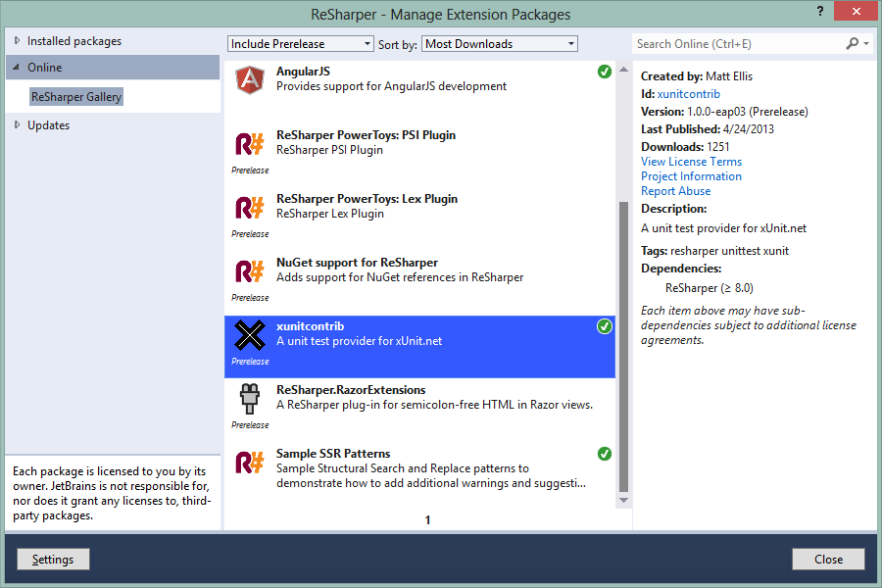The height and width of the screenshot is (588, 882).
Task: Open the xunitcontrib Id link
Action: pyautogui.click(x=689, y=94)
